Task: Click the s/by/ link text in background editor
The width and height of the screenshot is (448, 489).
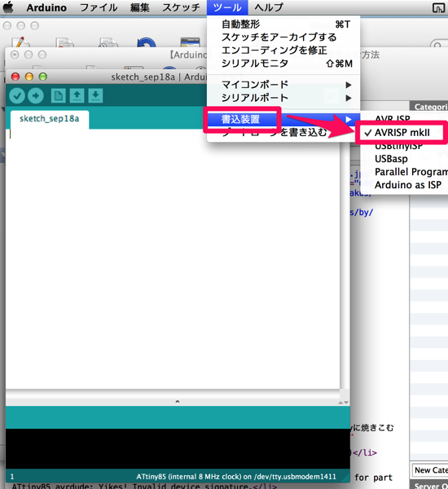Action: [362, 213]
